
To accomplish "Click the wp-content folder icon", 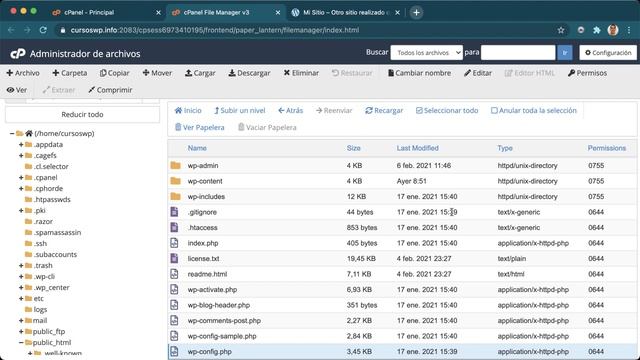I will (176, 181).
